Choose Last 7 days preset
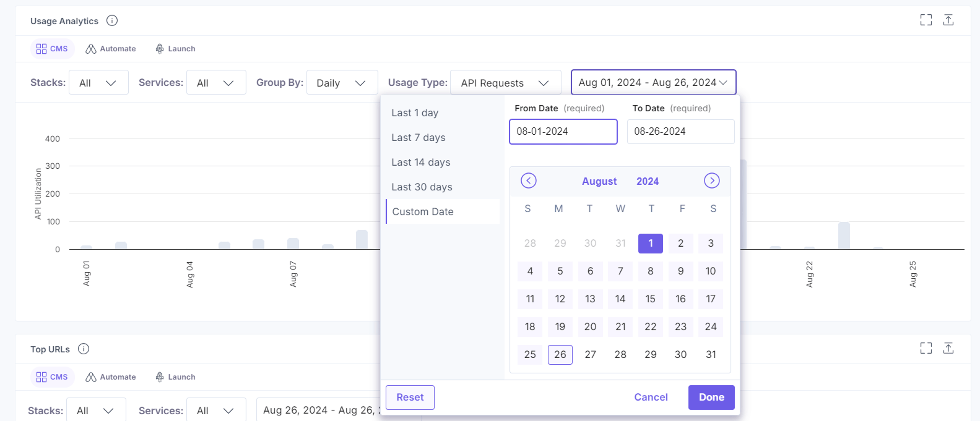 (x=443, y=137)
